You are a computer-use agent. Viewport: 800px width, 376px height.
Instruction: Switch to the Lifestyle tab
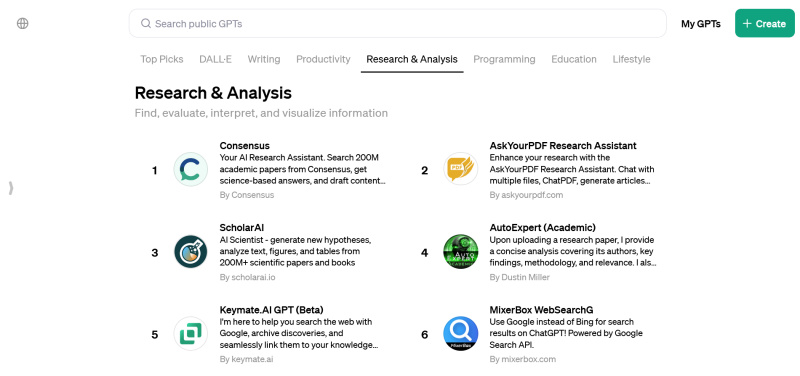click(x=631, y=59)
